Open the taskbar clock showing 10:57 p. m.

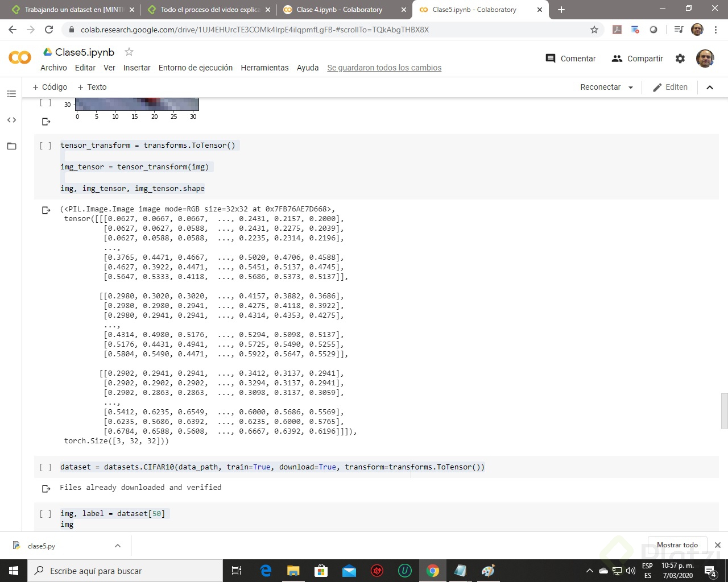[x=678, y=571]
